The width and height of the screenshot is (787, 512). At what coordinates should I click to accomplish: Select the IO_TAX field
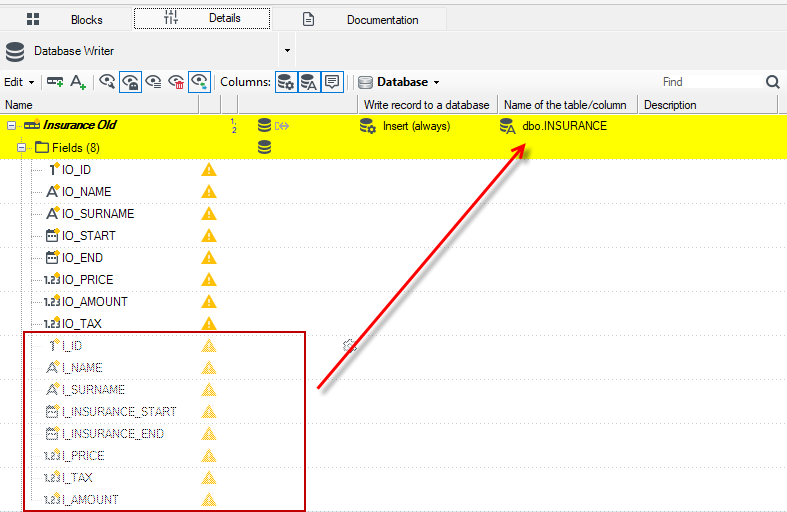coord(82,324)
